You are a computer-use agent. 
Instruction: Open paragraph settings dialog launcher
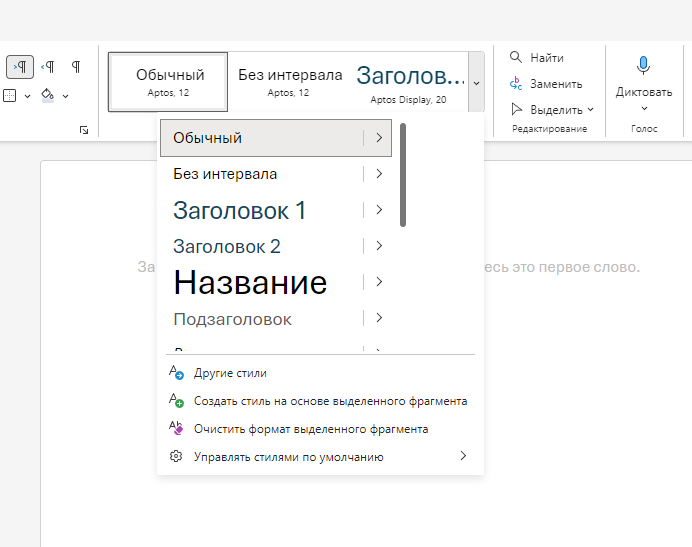click(83, 130)
